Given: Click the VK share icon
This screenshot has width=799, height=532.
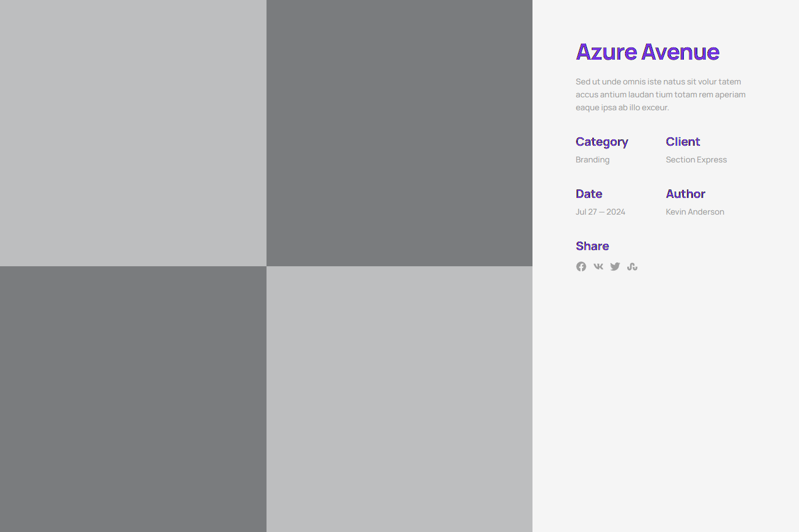Looking at the screenshot, I should 598,266.
